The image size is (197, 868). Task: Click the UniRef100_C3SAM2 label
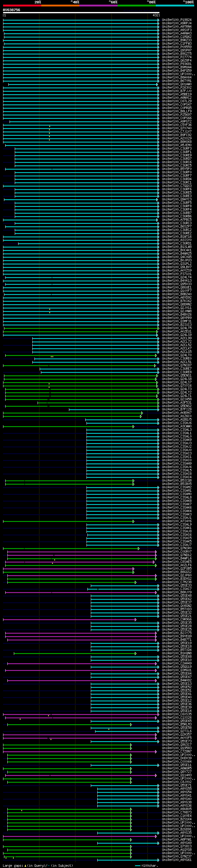tap(177, 487)
